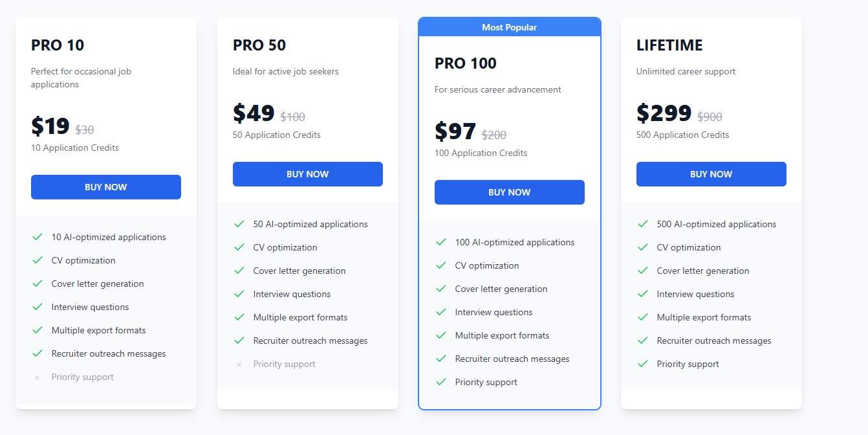Click the gray x beside Priority support in PRO 10
Screen dimensions: 868x435
(38, 377)
